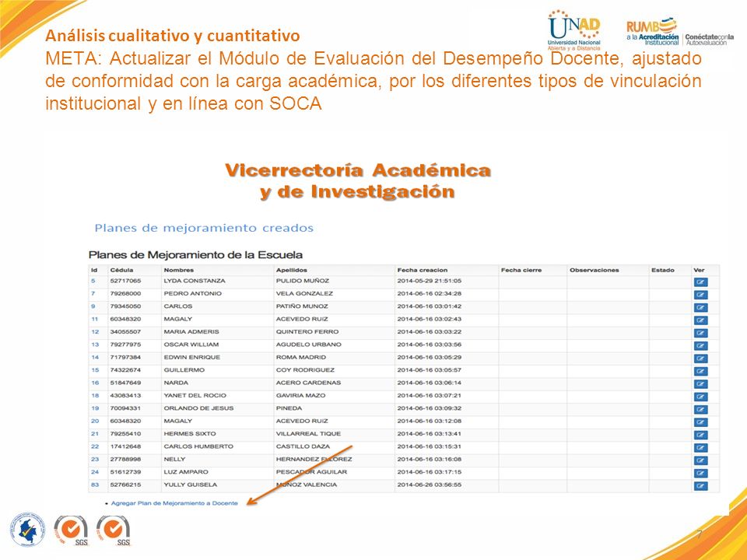Click the Apellidos column header
747x560 pixels.
click(292, 270)
